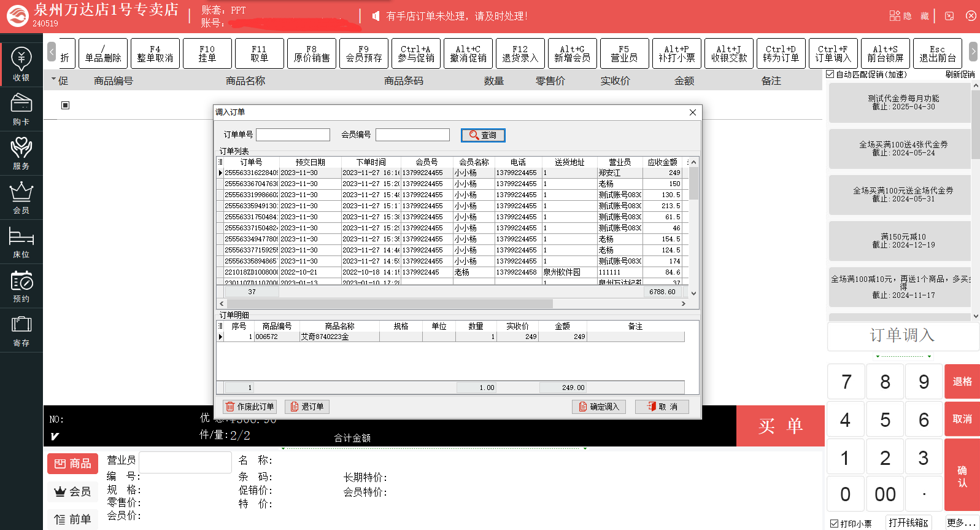The height and width of the screenshot is (530, 980).
Task: Click 退订单 refund order button
Action: click(308, 407)
